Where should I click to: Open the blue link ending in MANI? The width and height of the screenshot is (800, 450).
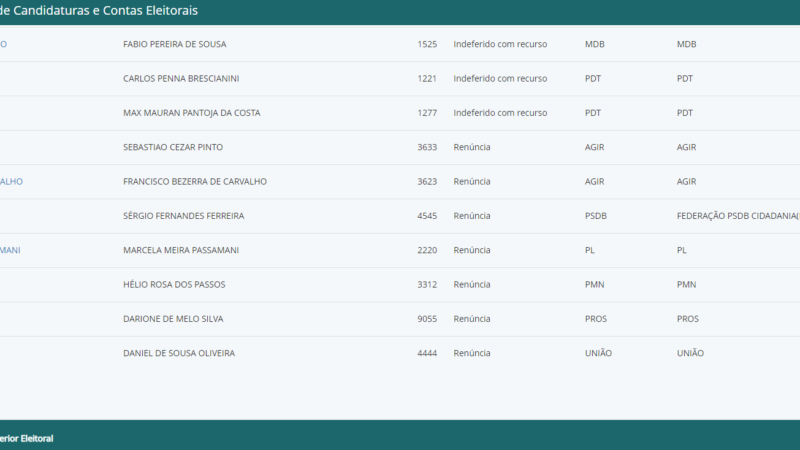(10, 250)
